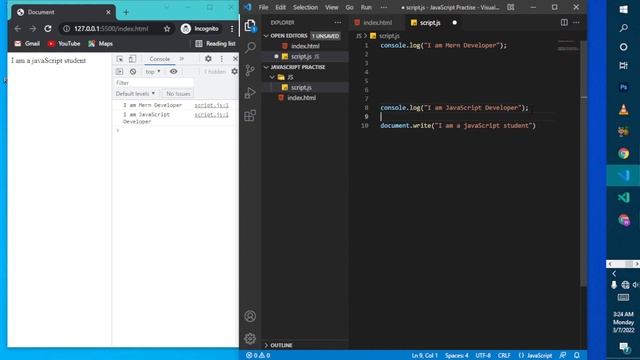640x360 pixels.
Task: Click the DevTools inspect element icon
Action: click(x=120, y=59)
